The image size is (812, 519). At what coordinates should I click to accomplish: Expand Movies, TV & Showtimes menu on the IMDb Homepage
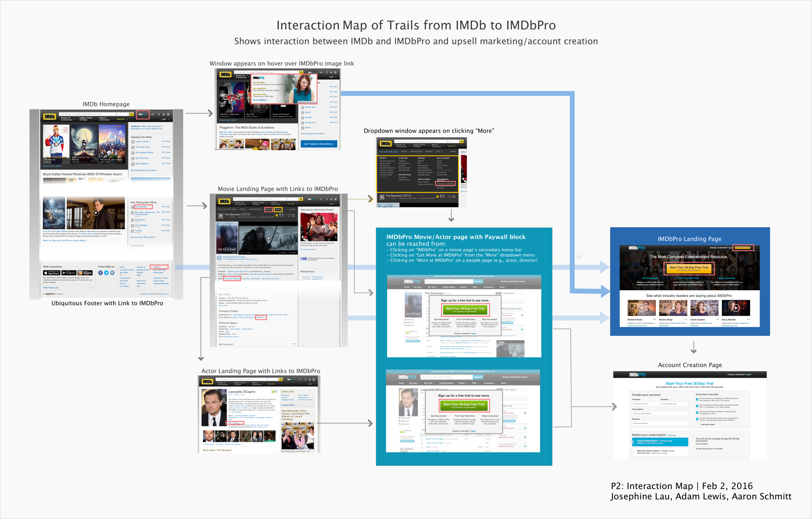point(68,119)
